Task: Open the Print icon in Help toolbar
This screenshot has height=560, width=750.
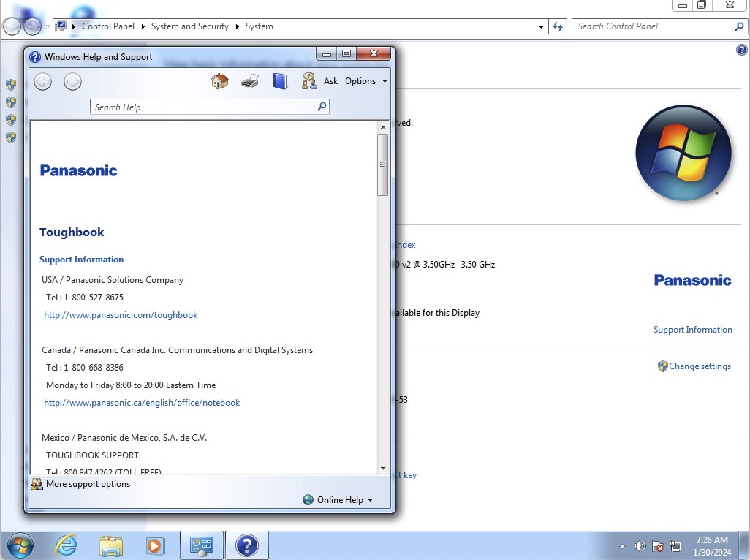Action: click(x=249, y=80)
